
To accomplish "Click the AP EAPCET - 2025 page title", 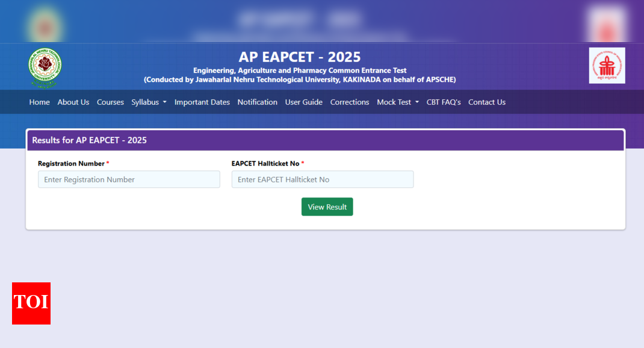I will point(300,57).
